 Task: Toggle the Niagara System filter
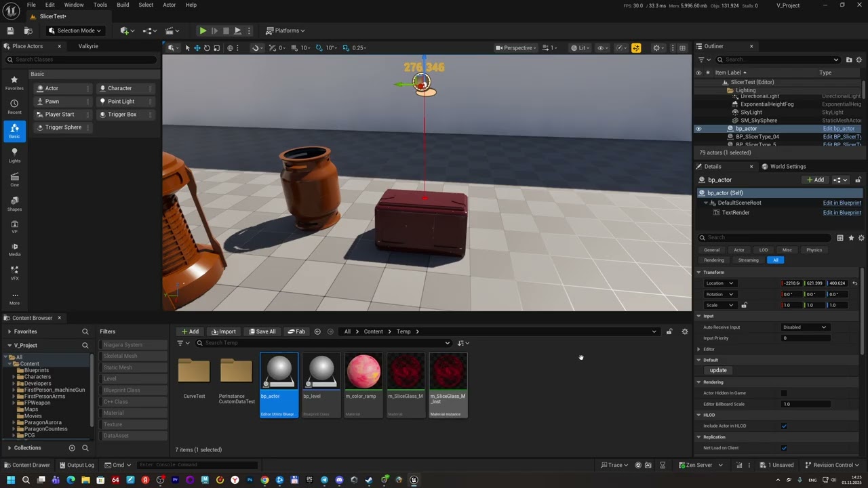(134, 345)
